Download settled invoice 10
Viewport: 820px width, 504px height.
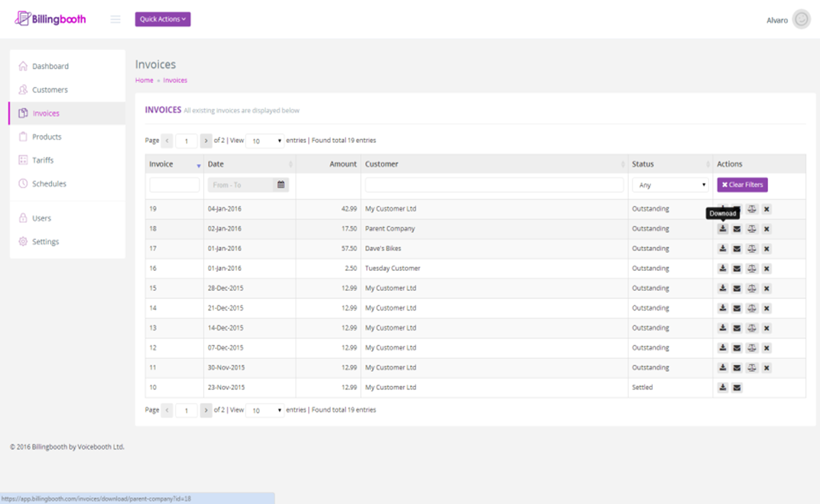point(722,387)
